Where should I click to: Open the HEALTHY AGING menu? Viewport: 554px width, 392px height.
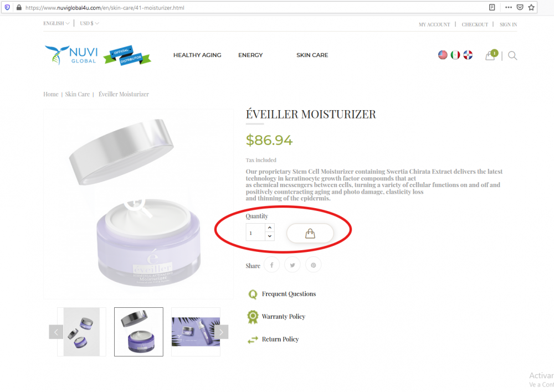coord(197,55)
